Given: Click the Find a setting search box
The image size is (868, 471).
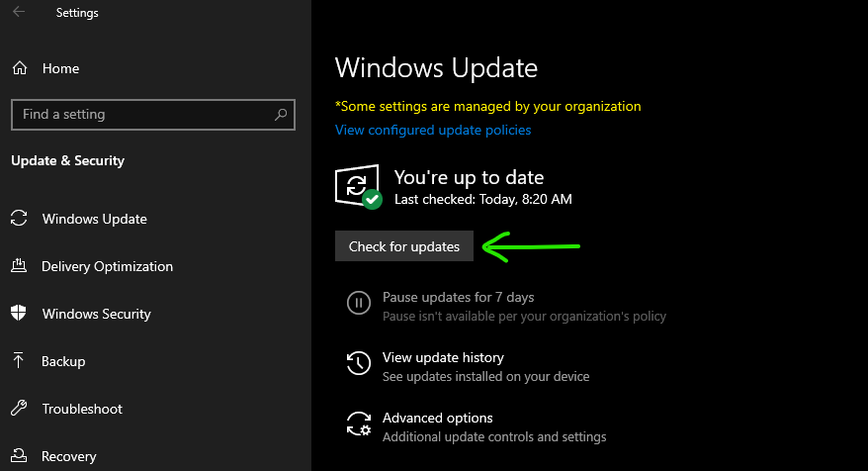Looking at the screenshot, I should [153, 115].
